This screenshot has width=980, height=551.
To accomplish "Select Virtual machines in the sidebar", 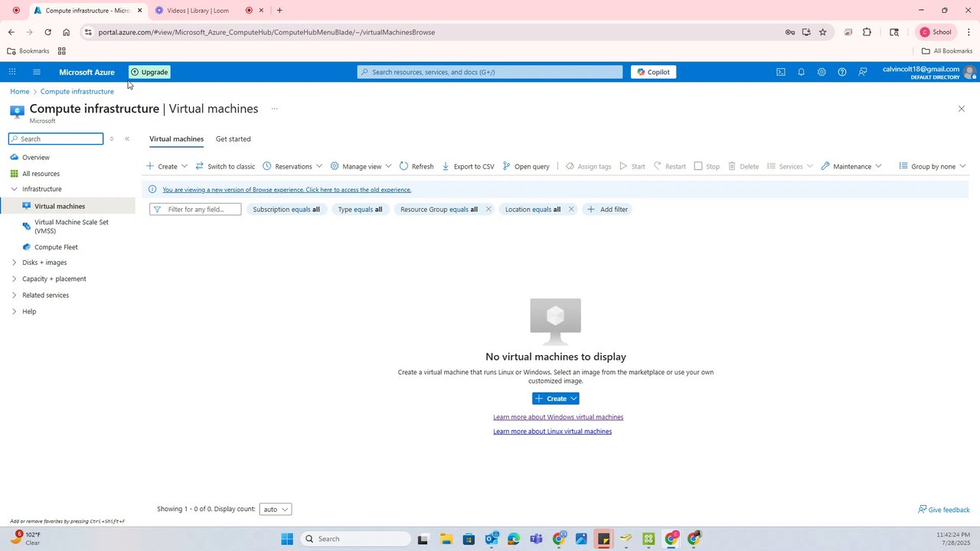I will 60,207.
